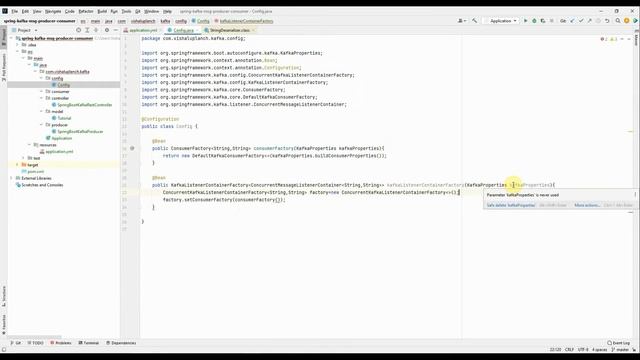Open the Favorites side panel button
640x360 pixels.
click(x=4, y=324)
